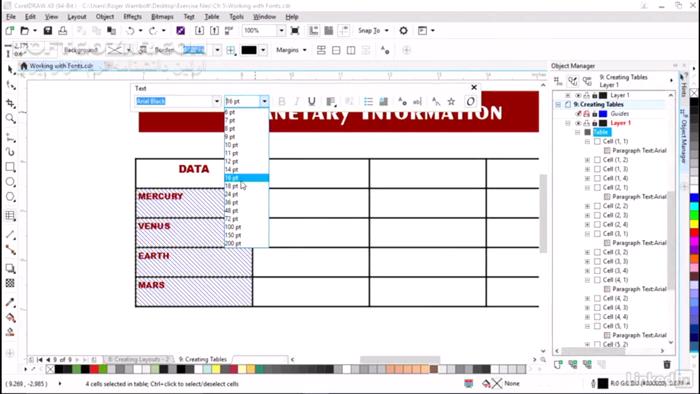Image resolution: width=700 pixels, height=394 pixels.
Task: Choose 12 pt from the font size list
Action: click(x=246, y=161)
